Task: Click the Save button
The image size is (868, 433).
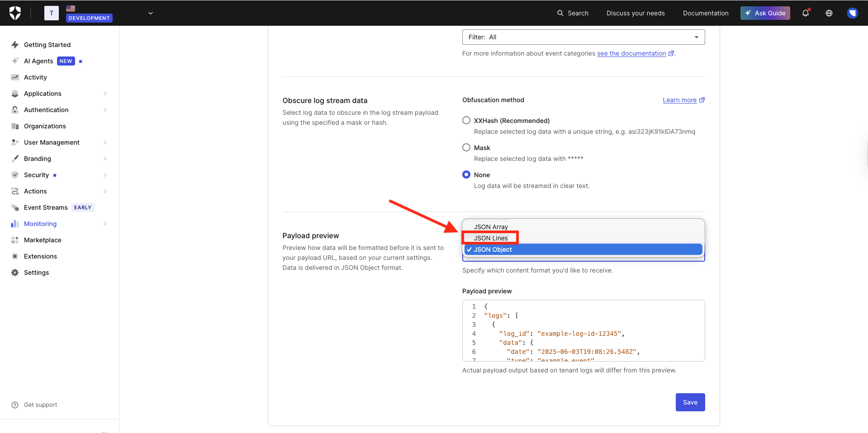Action: click(690, 402)
